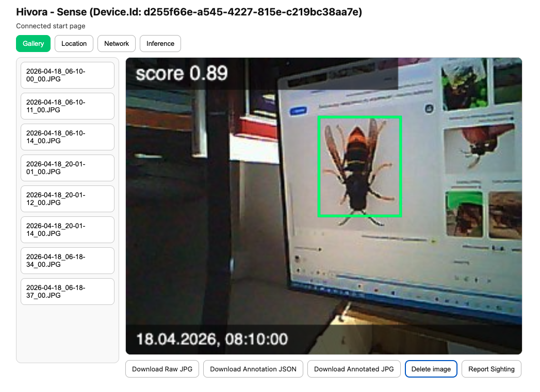
Task: Open the Gallery tab
Action: click(x=33, y=44)
